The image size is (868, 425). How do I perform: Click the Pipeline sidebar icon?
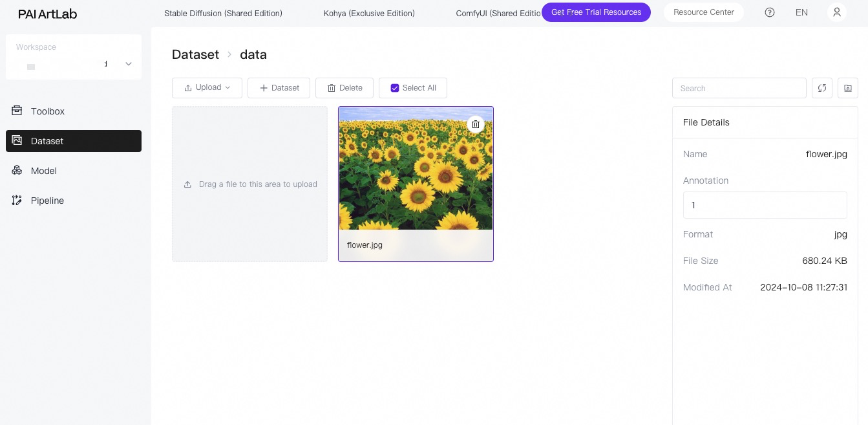coord(17,200)
